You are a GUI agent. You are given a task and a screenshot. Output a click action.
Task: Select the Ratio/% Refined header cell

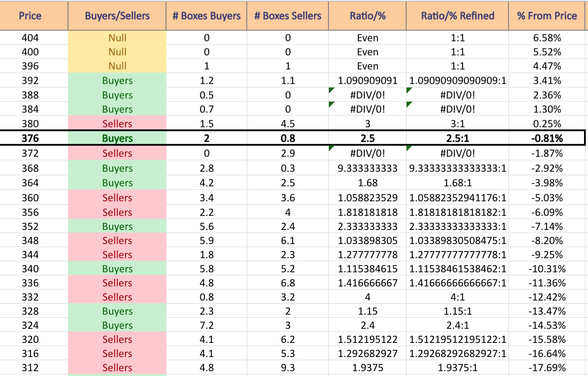(x=458, y=16)
